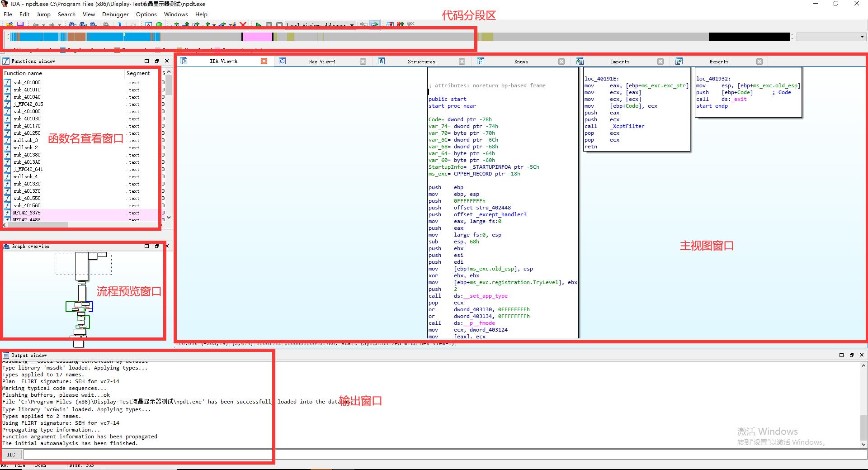Click the Open file folder icon
This screenshot has height=470, width=868.
[9, 25]
